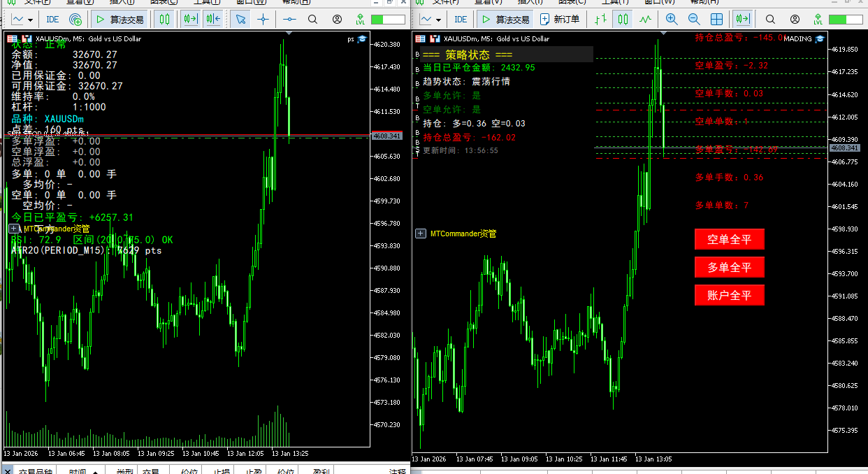Click the text 多单手数: 0.36
Viewport: 868px width, 474px height.
[729, 178]
